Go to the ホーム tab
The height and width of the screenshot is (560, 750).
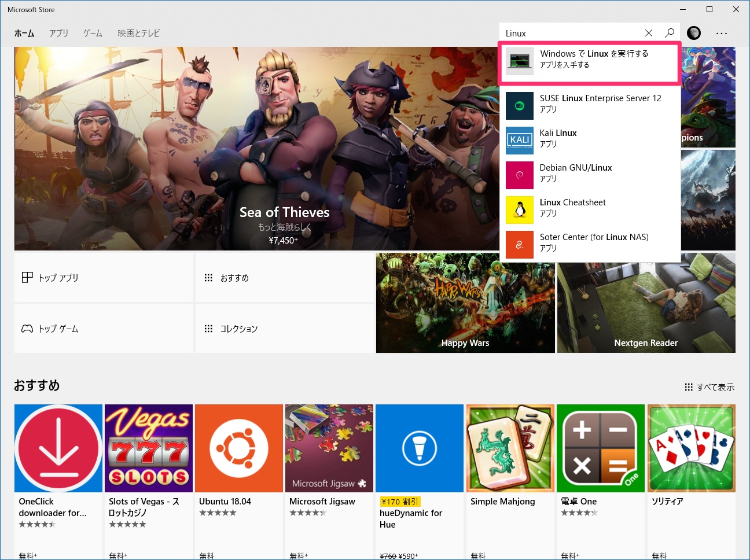coord(24,34)
